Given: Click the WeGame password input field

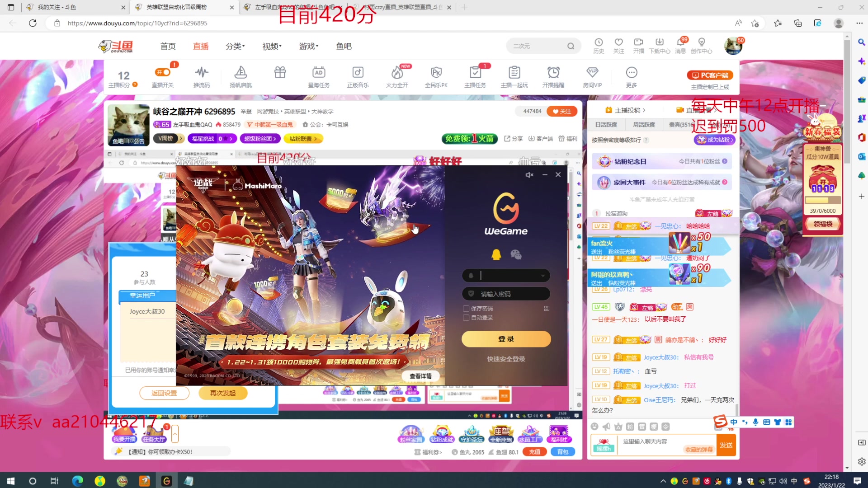Looking at the screenshot, I should (x=506, y=294).
